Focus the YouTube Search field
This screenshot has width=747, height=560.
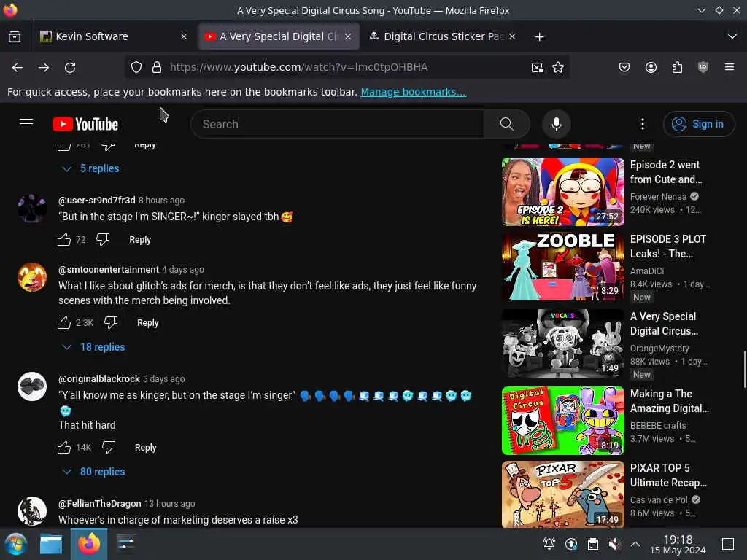point(337,124)
